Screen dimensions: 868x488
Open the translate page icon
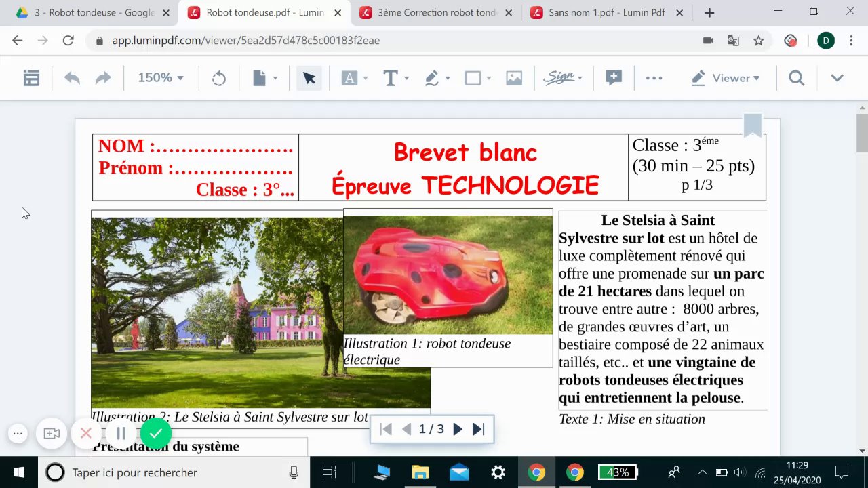(733, 41)
